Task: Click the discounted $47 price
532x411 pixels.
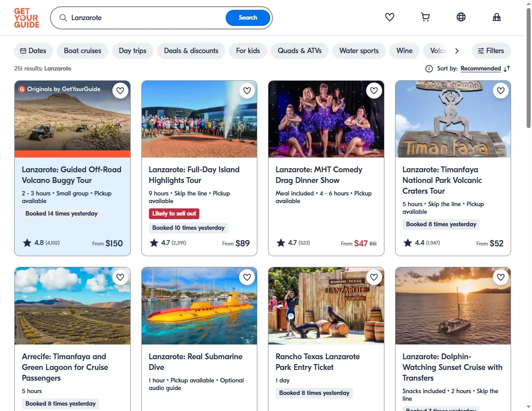Action: [x=361, y=243]
